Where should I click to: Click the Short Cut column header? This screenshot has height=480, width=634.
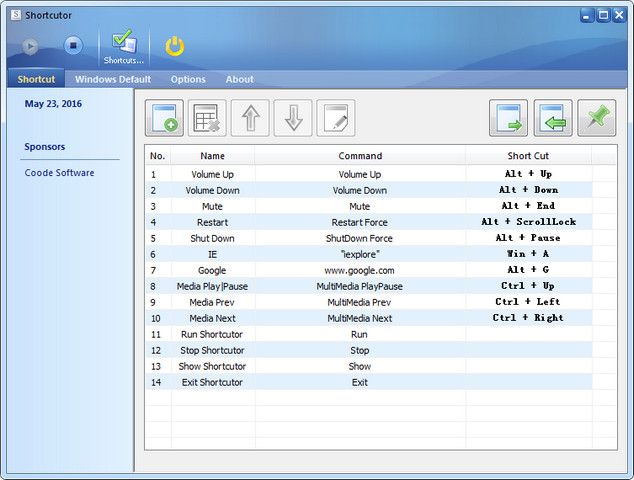pyautogui.click(x=528, y=156)
